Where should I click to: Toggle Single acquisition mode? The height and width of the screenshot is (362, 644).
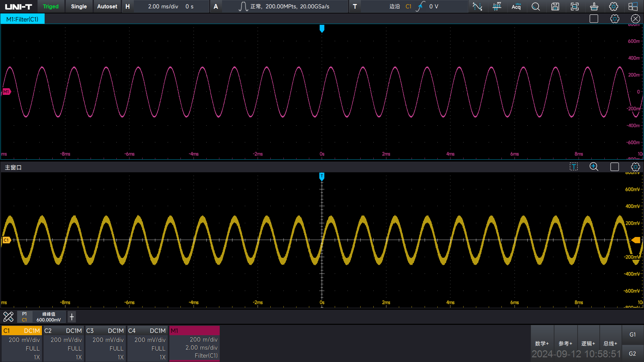(79, 6)
